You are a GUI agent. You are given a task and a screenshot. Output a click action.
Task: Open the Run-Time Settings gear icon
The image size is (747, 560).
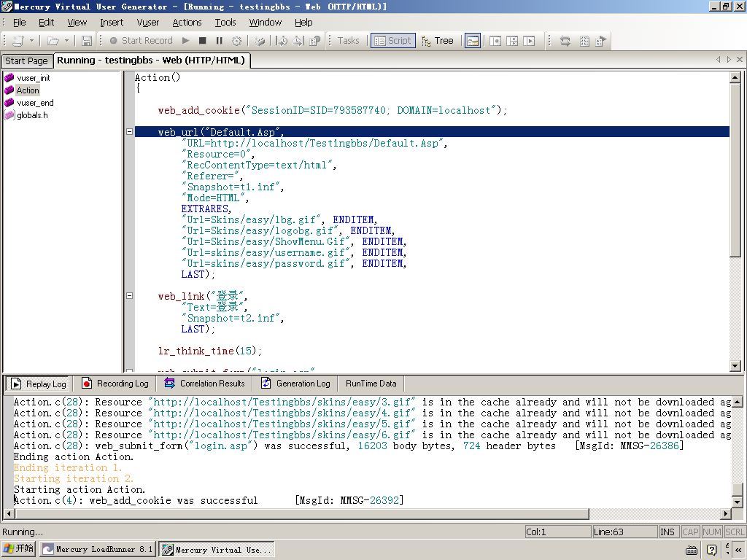click(x=236, y=41)
